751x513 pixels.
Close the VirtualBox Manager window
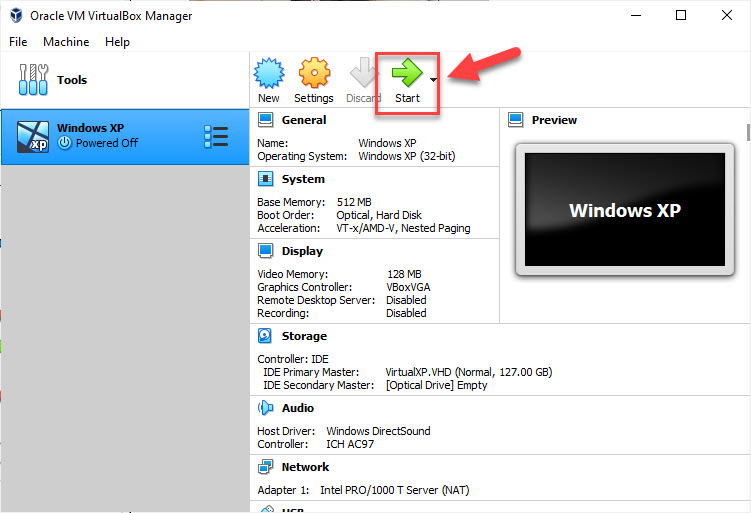pos(727,15)
